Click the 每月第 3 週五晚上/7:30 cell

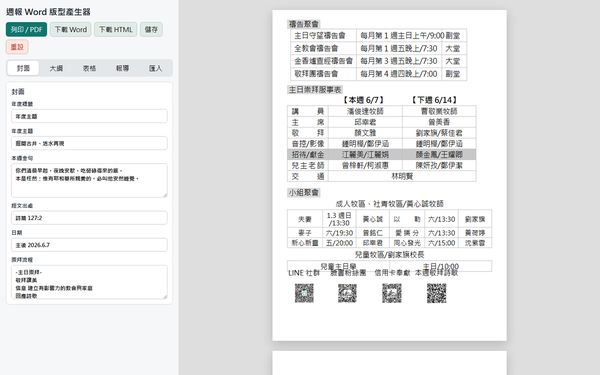(399, 61)
